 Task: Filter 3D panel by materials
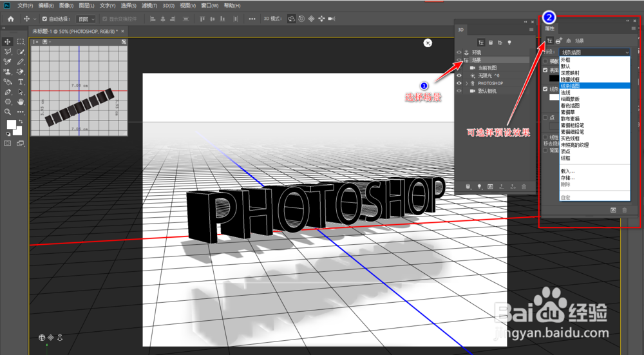point(500,43)
